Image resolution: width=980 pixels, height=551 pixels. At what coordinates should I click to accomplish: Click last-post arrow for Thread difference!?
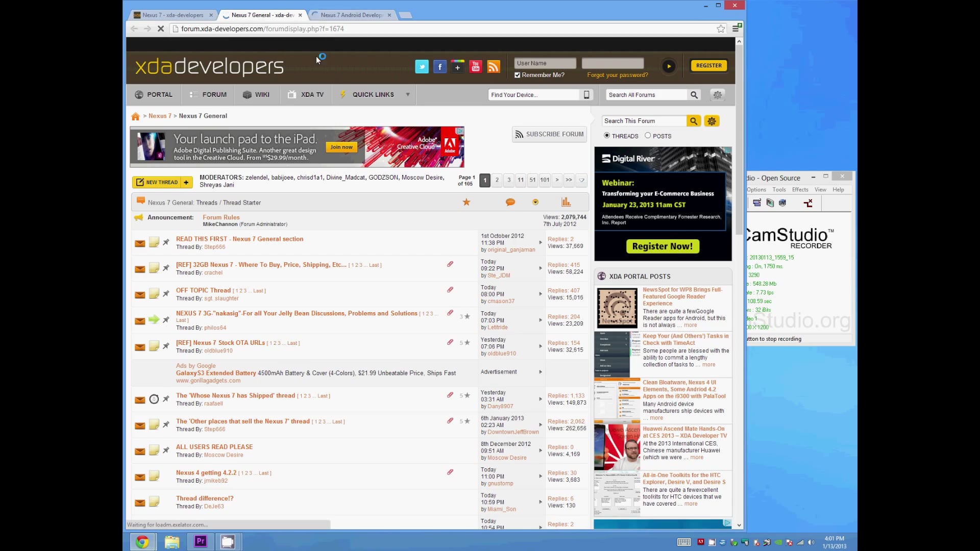[541, 502]
